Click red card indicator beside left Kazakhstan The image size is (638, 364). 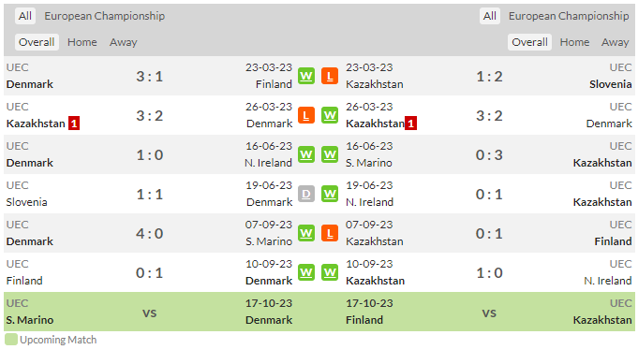74,124
